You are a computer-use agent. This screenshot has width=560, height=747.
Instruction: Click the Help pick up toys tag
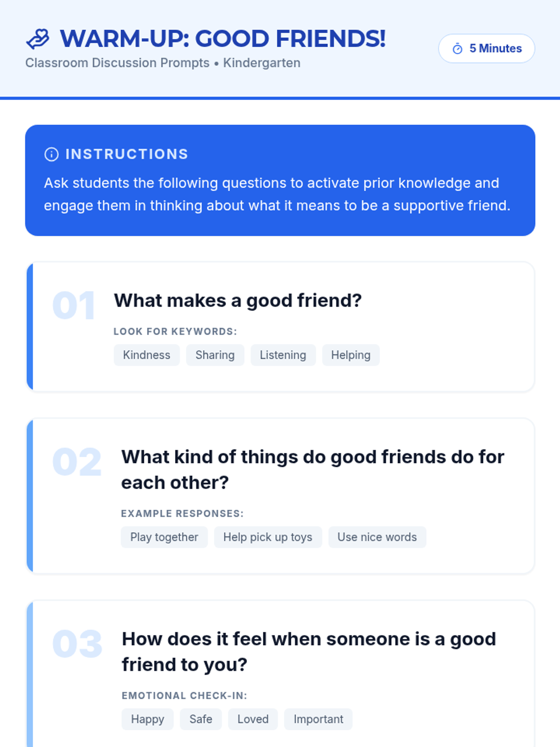click(x=268, y=537)
